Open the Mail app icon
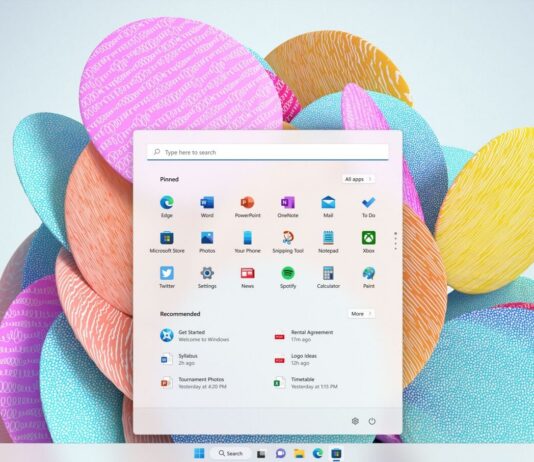The image size is (534, 462). [x=328, y=206]
